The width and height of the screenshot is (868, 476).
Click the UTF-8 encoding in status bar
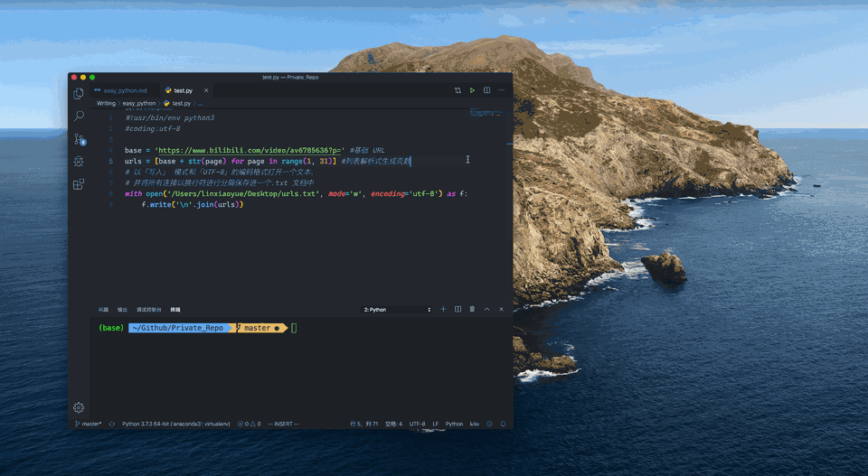coord(417,424)
